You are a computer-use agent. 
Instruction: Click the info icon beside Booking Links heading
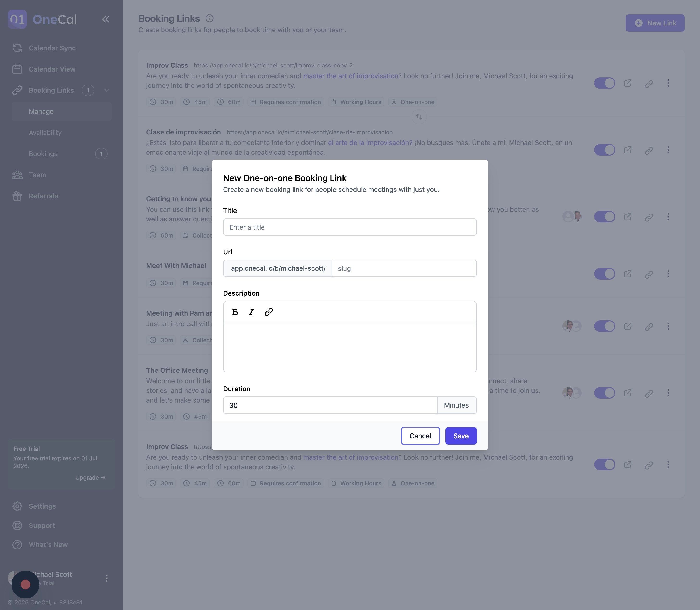[x=209, y=18]
